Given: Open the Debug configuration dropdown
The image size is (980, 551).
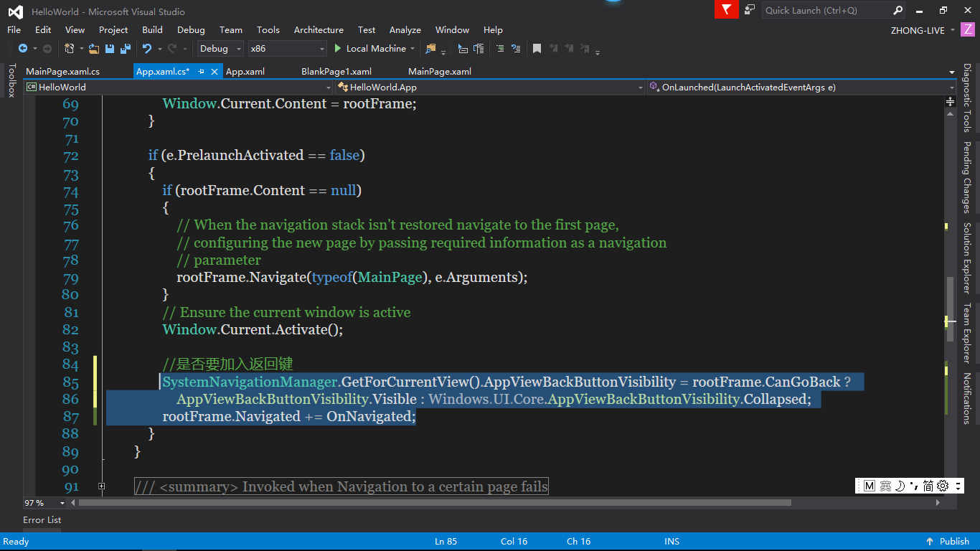Looking at the screenshot, I should (220, 49).
